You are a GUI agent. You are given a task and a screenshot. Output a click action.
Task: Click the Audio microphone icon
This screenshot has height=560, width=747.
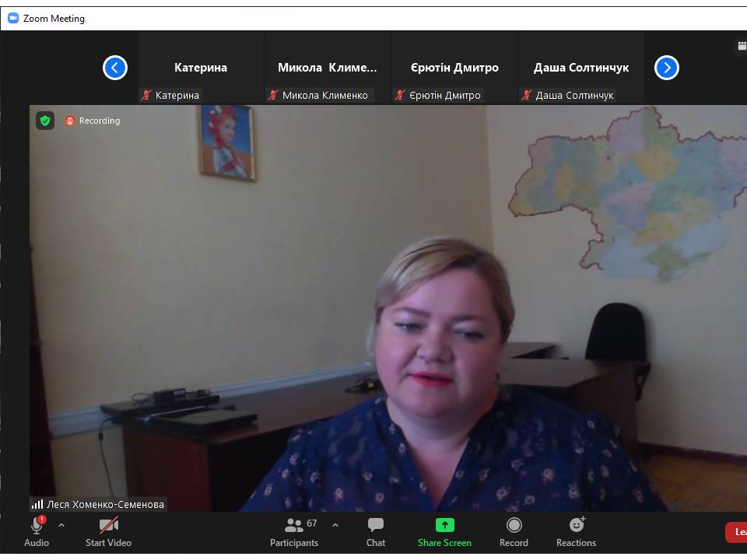[x=37, y=526]
